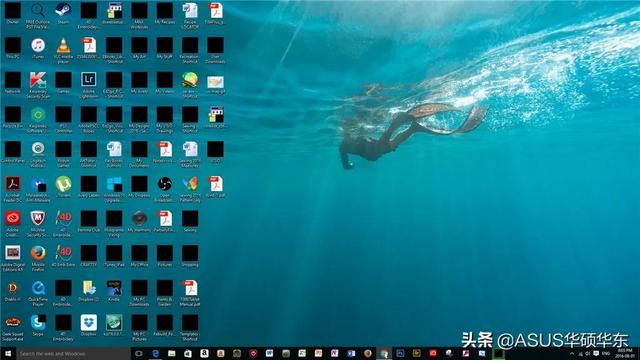The width and height of the screenshot is (640, 360).
Task: Select the Network desktop icon
Action: (x=13, y=80)
